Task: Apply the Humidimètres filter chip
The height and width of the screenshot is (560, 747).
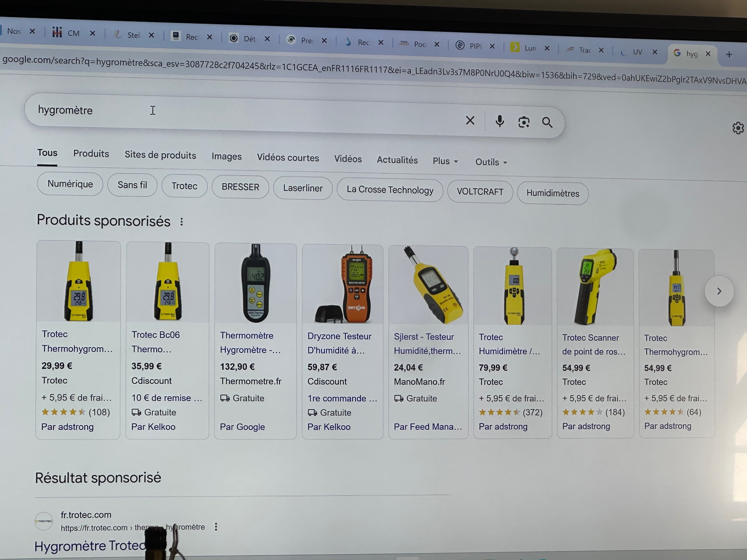Action: pyautogui.click(x=552, y=193)
